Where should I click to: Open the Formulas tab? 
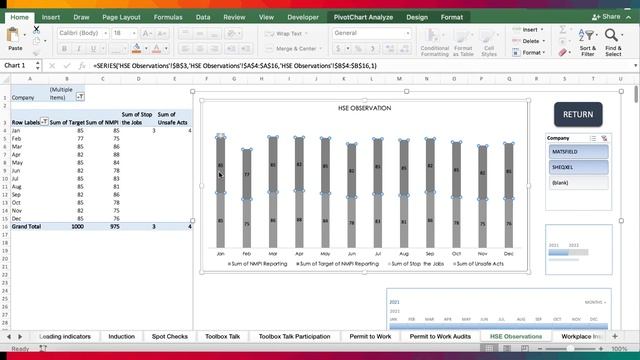tap(168, 17)
